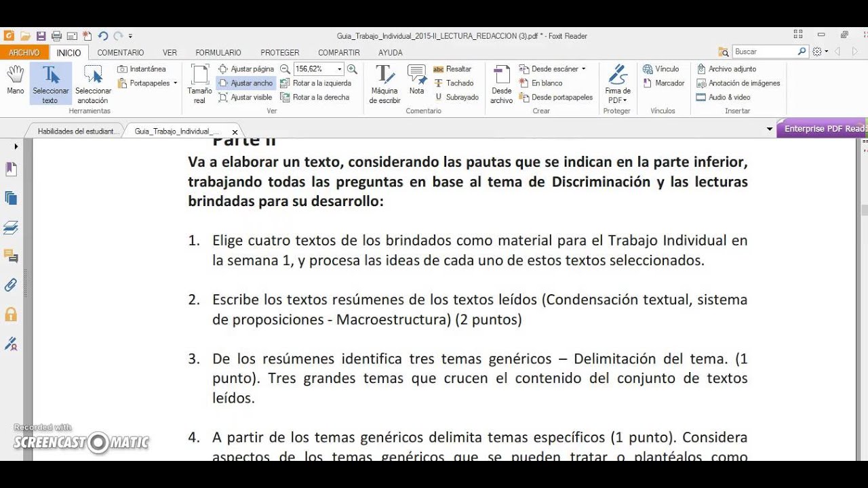Image resolution: width=868 pixels, height=488 pixels.
Task: Close the Guia_Trabajo_Individual document tab
Action: (x=235, y=132)
